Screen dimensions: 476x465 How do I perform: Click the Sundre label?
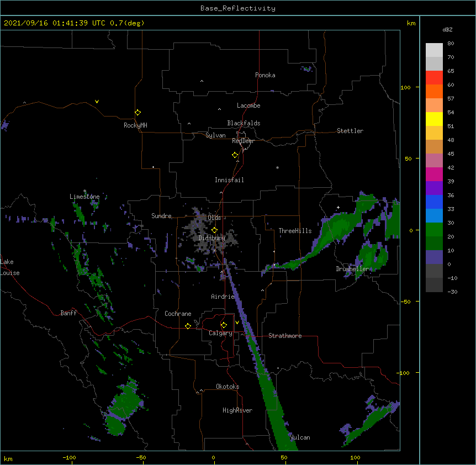[x=161, y=216]
